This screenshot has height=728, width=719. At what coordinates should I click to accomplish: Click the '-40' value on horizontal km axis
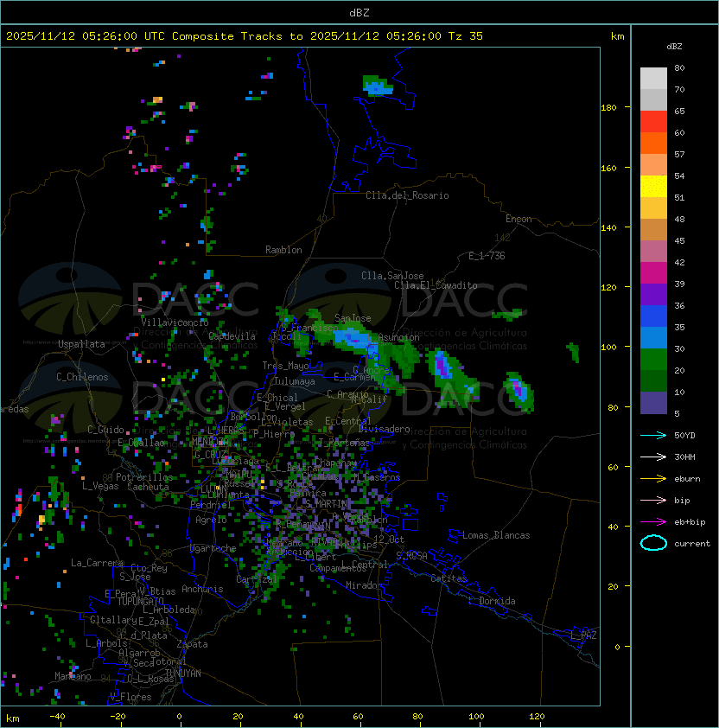(x=57, y=717)
